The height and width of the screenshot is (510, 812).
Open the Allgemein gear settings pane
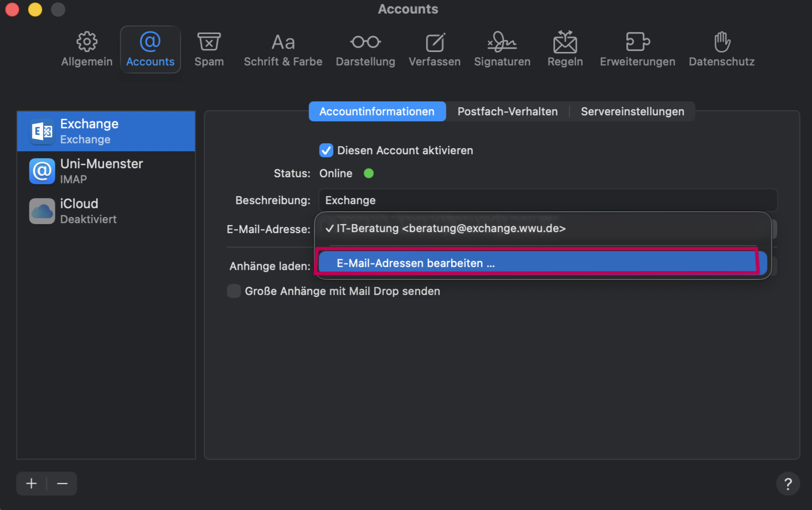(87, 49)
